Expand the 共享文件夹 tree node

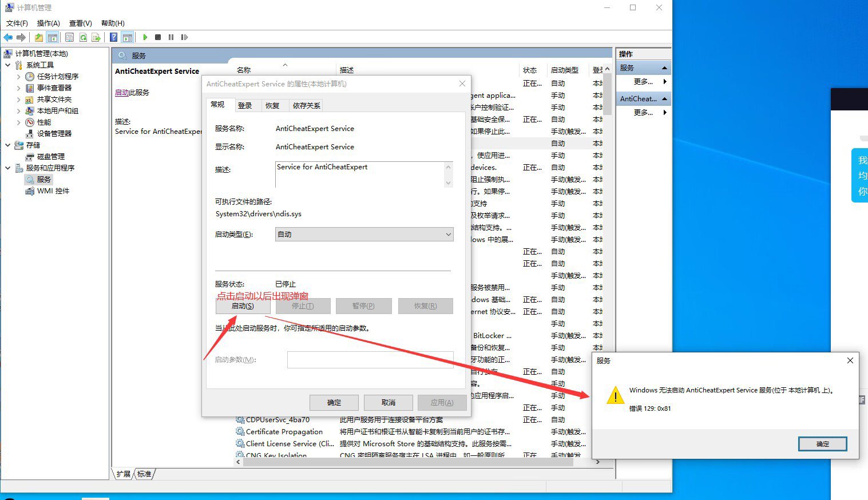point(18,99)
